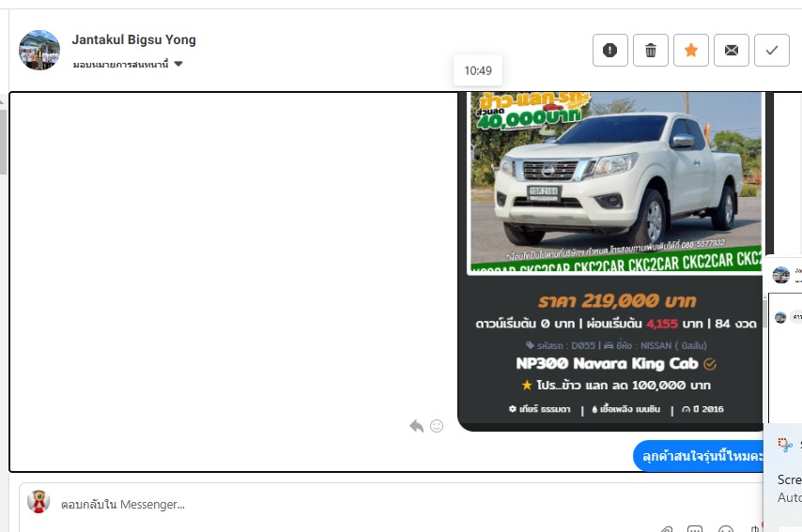Click year 2016 spec text
Image resolution: width=802 pixels, height=532 pixels.
(x=702, y=409)
